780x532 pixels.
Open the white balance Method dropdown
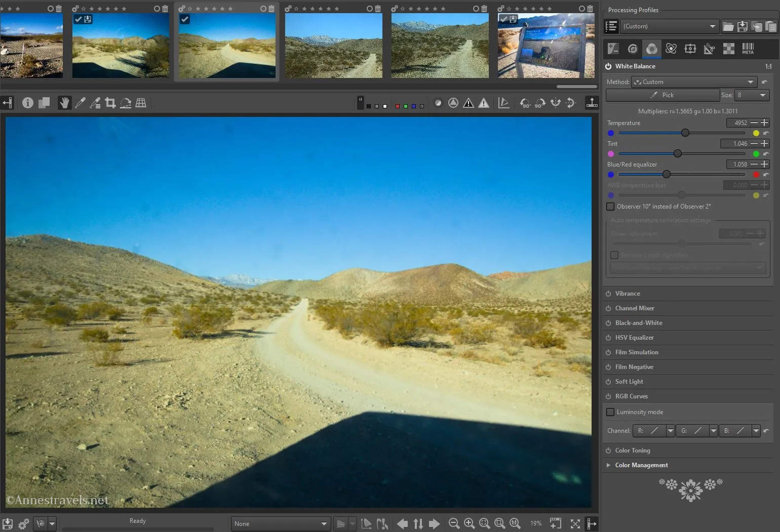click(x=694, y=82)
